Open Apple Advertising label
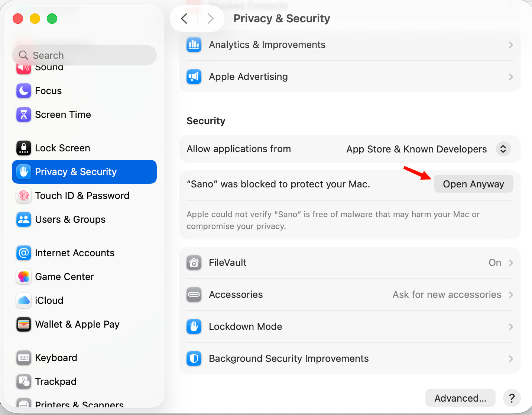532x415 pixels. 248,77
